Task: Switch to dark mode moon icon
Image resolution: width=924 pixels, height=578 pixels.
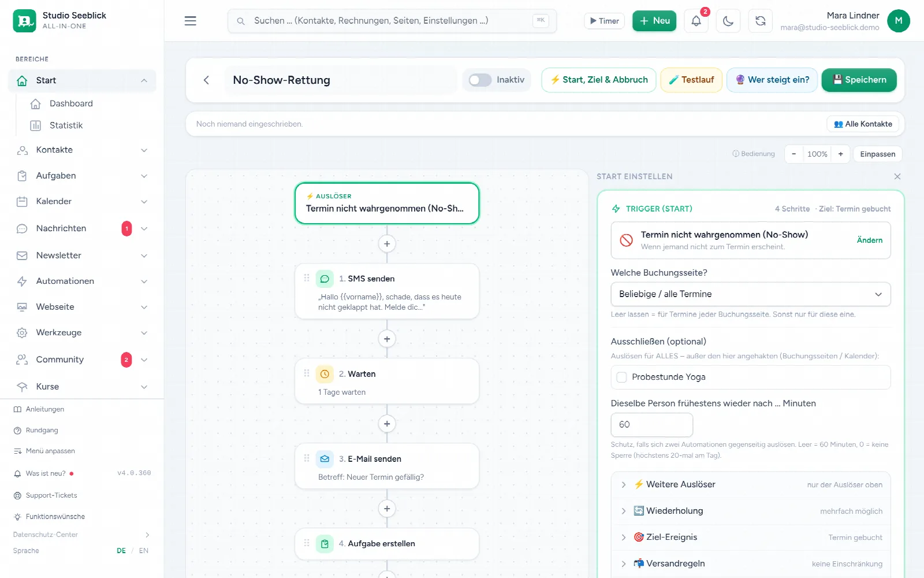Action: point(728,21)
